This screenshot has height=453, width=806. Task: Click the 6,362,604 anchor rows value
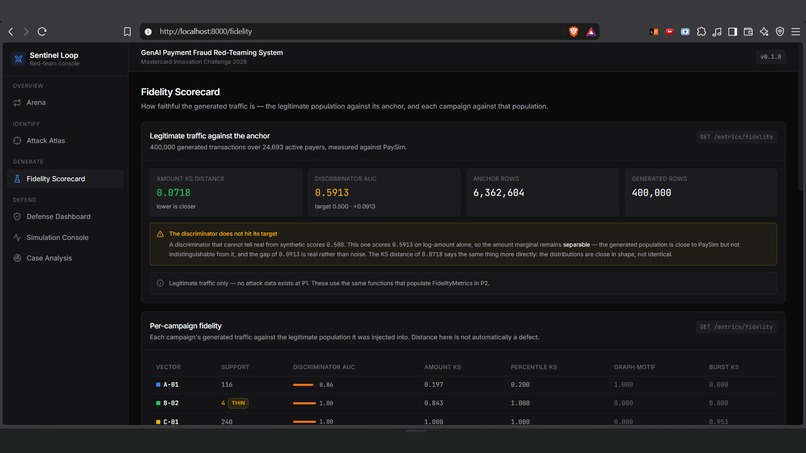tap(499, 193)
